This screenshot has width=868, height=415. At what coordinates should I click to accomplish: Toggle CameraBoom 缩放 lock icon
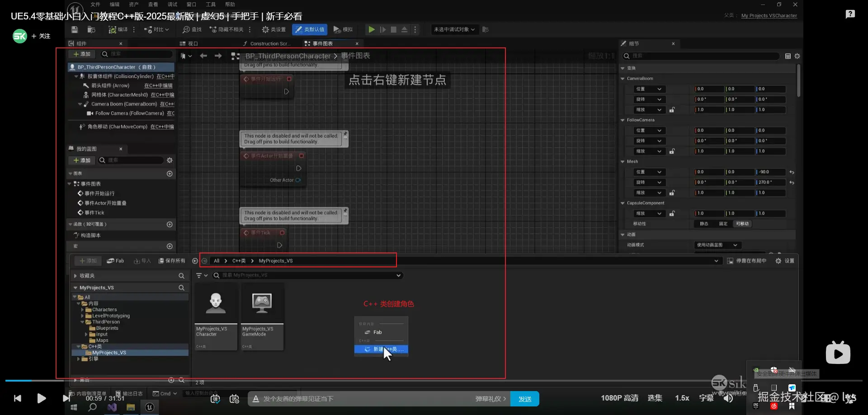(672, 110)
